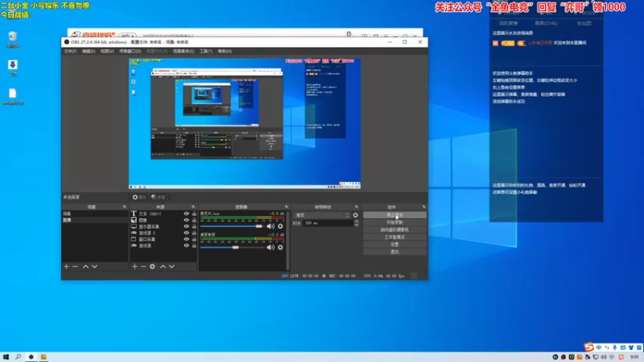Click the mixer panel vertical scrollbar

[x=288, y=241]
